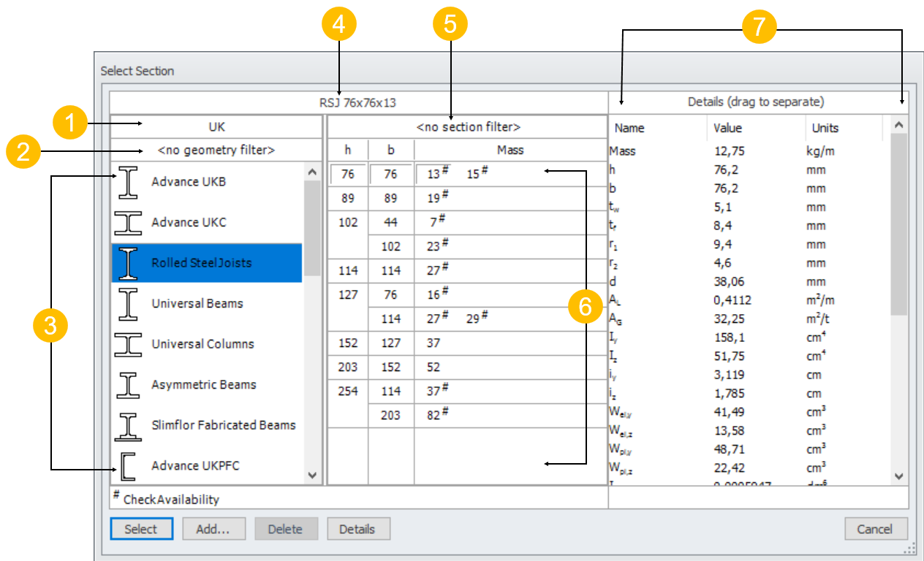The image size is (924, 561).
Task: Dismiss the dialog with Cancel
Action: tap(875, 529)
